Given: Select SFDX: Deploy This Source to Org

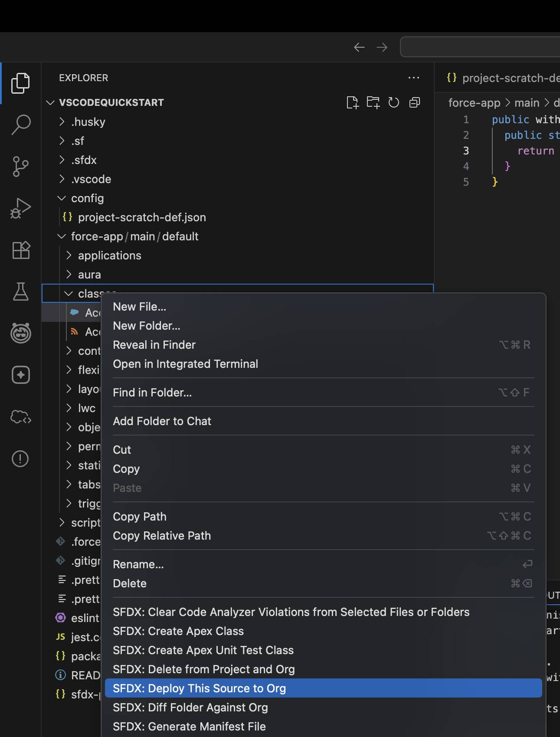Looking at the screenshot, I should pyautogui.click(x=323, y=688).
